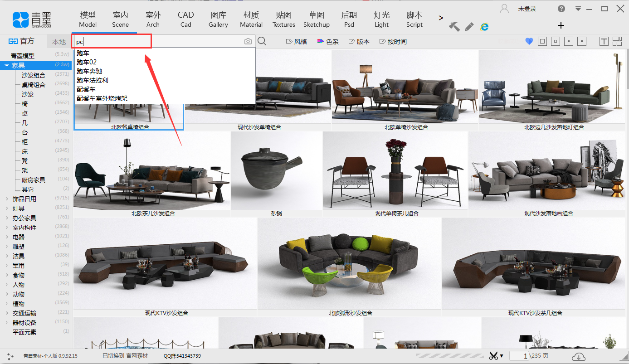Click the 未登录 login link
Image resolution: width=629 pixels, height=364 pixels.
527,9
